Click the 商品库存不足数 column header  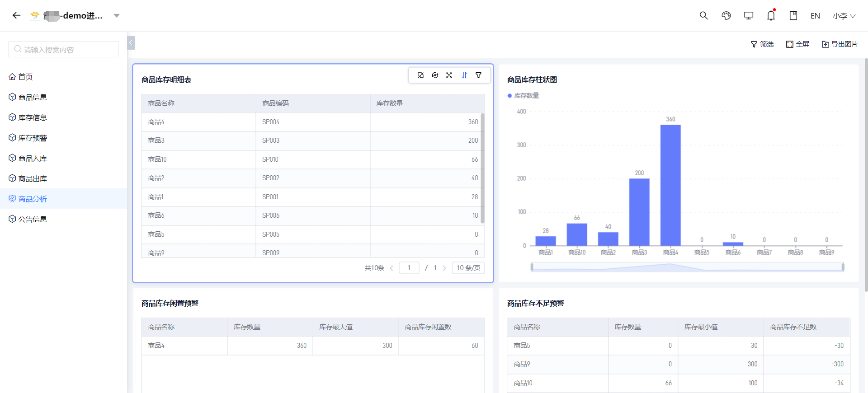807,327
